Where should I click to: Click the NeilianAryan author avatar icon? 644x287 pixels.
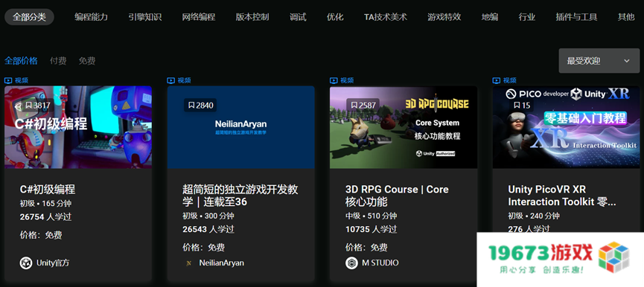click(188, 263)
